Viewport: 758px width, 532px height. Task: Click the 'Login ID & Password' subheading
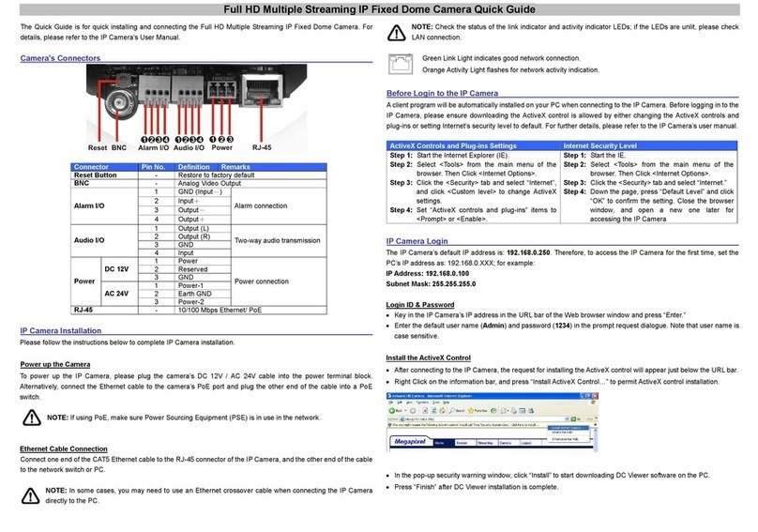(x=420, y=305)
